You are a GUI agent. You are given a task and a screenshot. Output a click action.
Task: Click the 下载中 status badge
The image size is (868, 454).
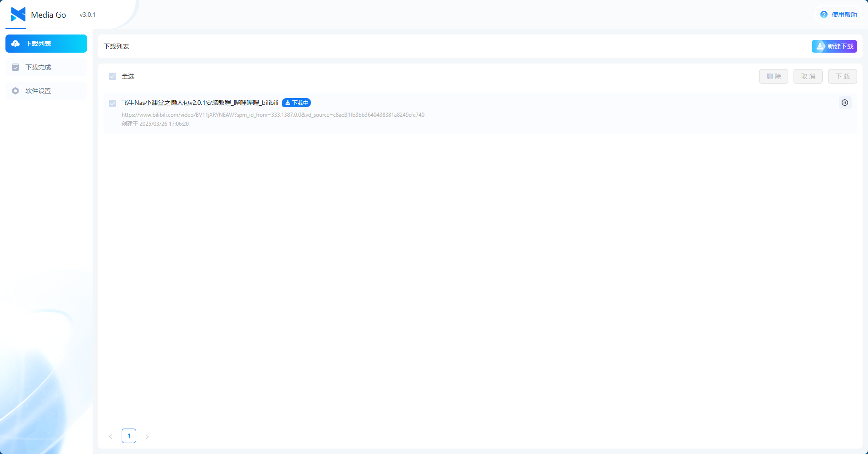click(296, 103)
